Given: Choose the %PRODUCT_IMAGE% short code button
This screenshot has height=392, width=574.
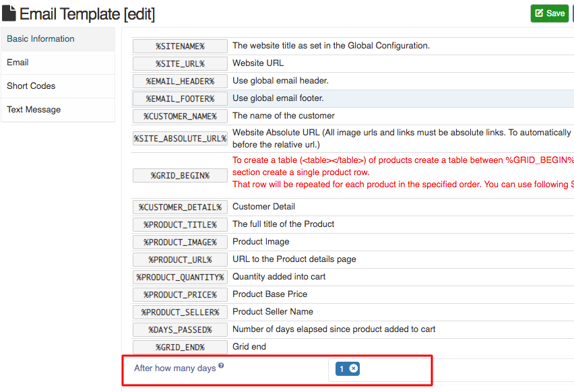Looking at the screenshot, I should pos(180,242).
